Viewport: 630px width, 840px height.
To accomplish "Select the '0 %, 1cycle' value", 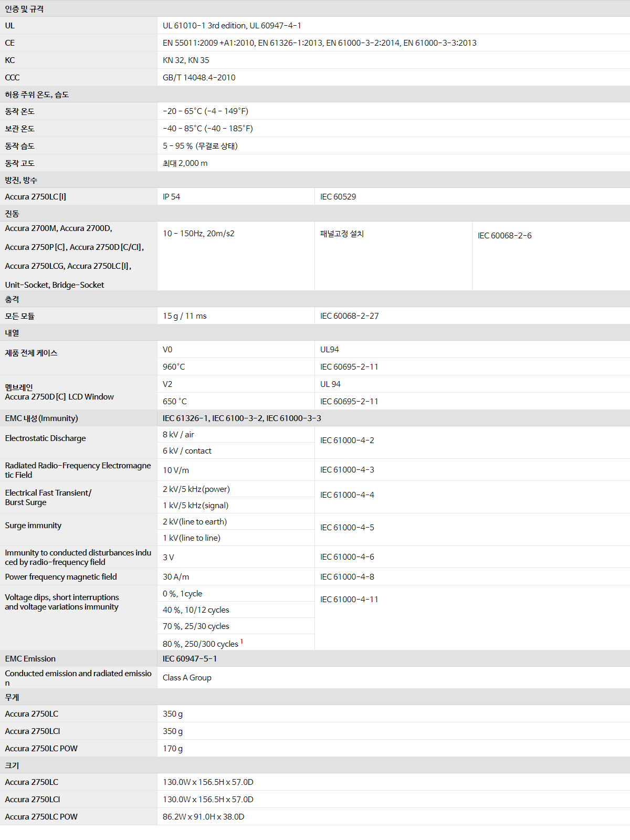I will (x=182, y=594).
